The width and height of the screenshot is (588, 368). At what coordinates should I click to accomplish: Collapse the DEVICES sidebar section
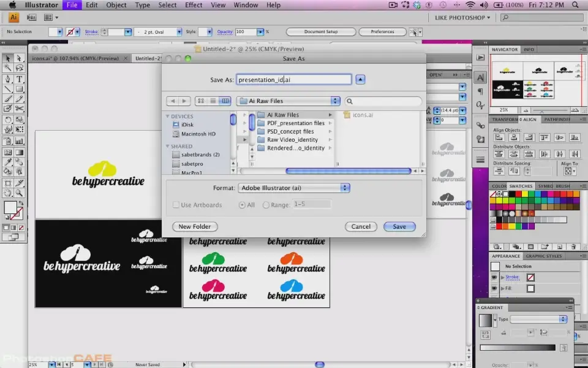point(168,117)
